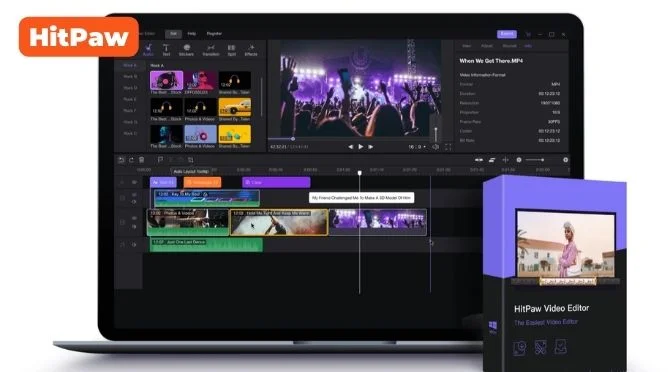The image size is (670, 372).
Task: Open the Effects tab
Action: point(251,50)
